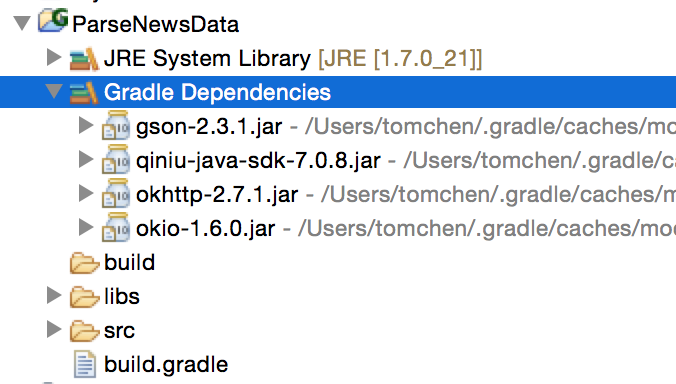
Task: Collapse the Gradle Dependencies node
Action: point(54,91)
